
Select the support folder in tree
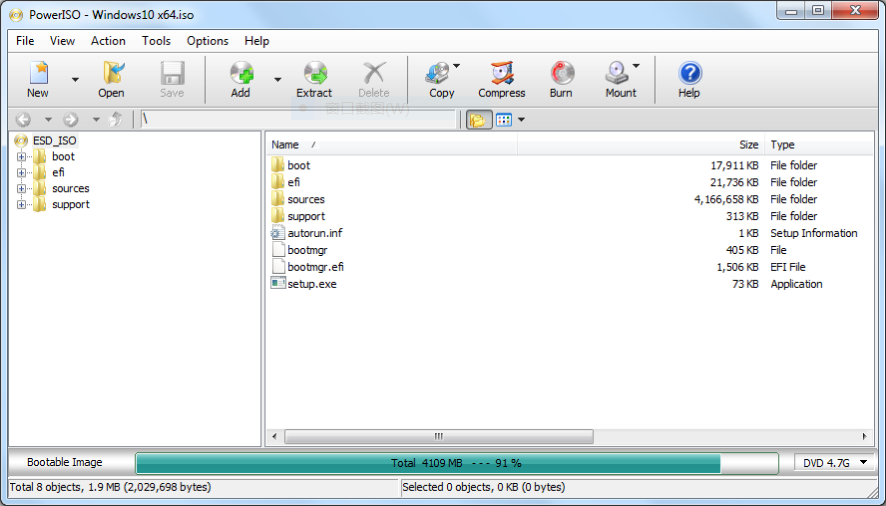[x=71, y=204]
